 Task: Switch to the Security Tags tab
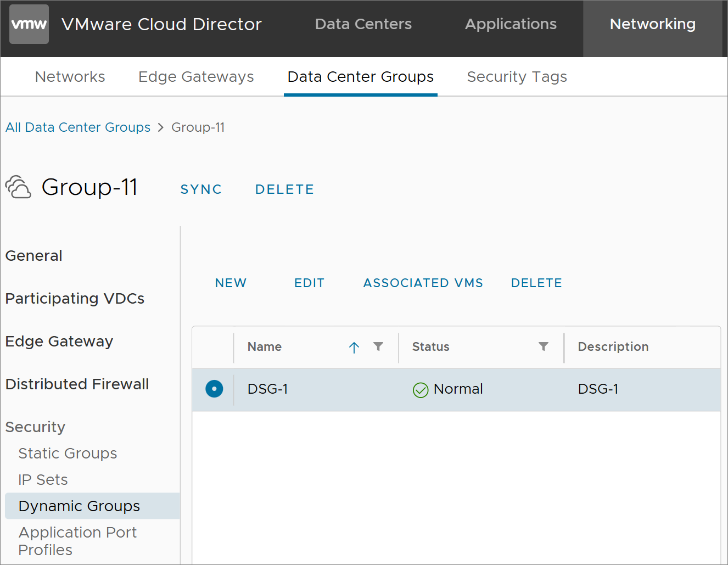(517, 77)
